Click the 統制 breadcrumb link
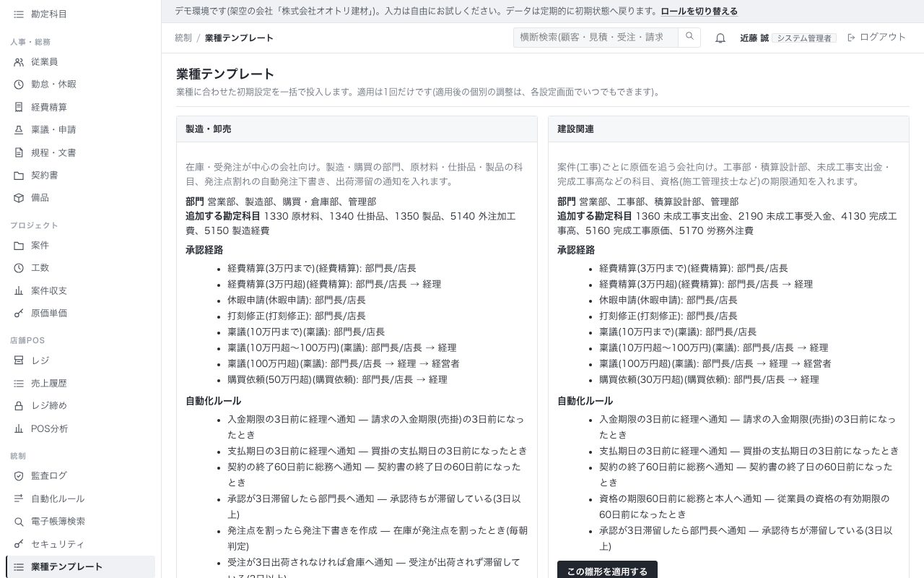The image size is (924, 578). (183, 38)
